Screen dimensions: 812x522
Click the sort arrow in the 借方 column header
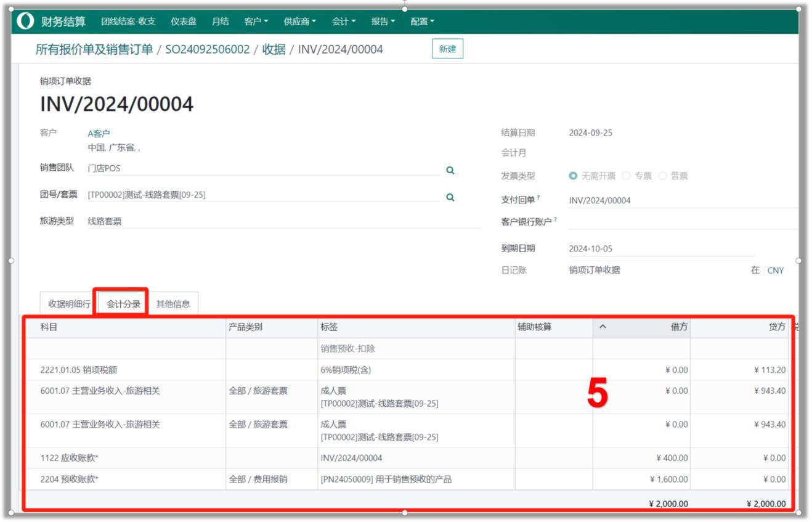tap(603, 327)
